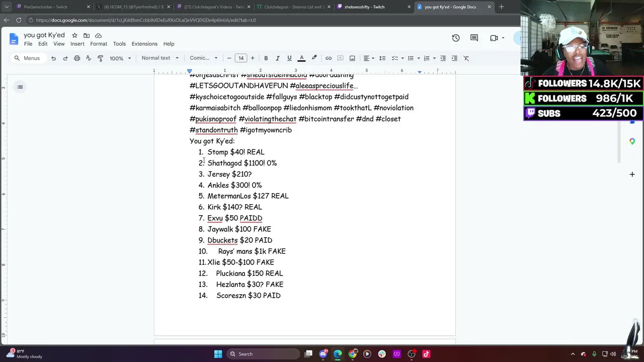Print the document using printer icon
644x362 pixels.
click(x=77, y=58)
